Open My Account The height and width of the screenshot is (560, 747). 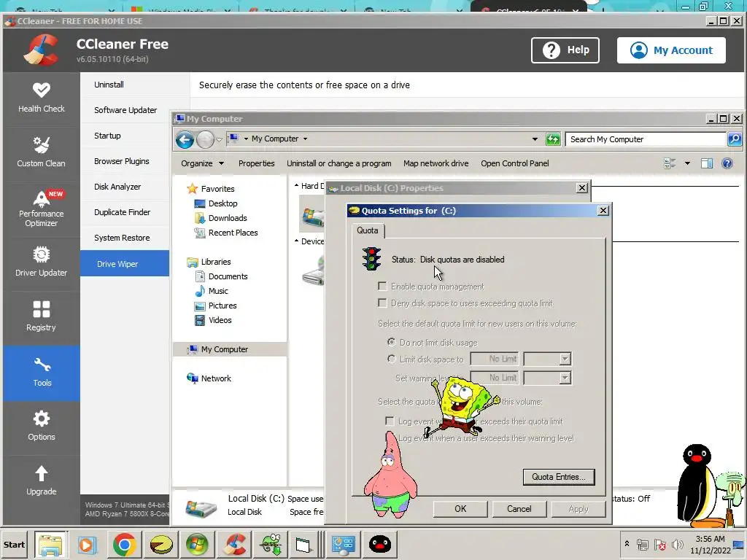(671, 50)
